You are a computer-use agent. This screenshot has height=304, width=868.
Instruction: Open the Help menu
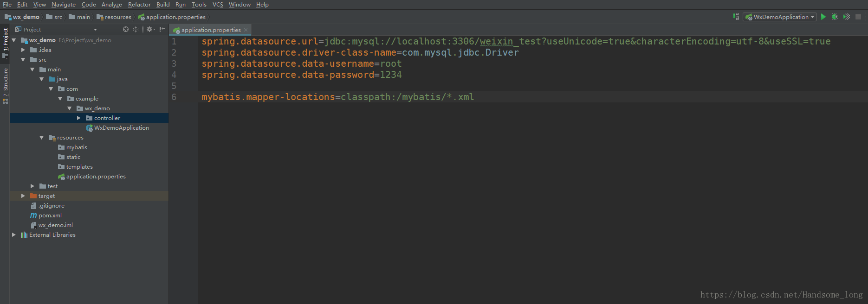[262, 5]
